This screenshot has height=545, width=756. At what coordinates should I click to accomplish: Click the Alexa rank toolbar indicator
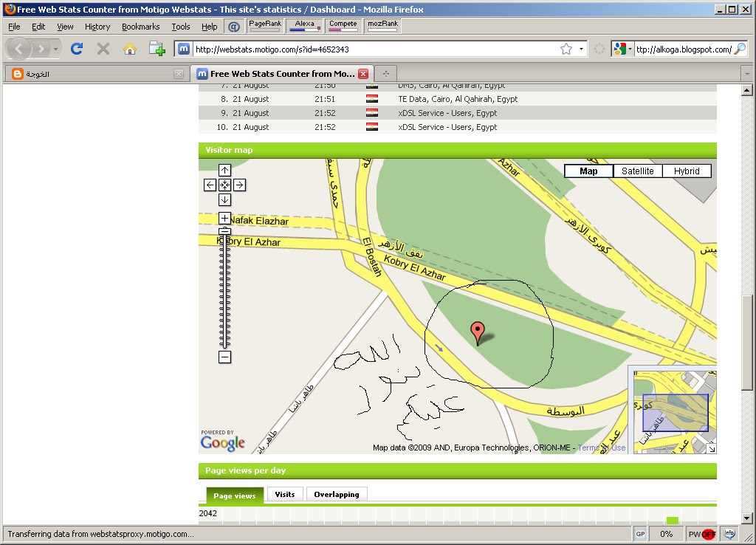304,26
